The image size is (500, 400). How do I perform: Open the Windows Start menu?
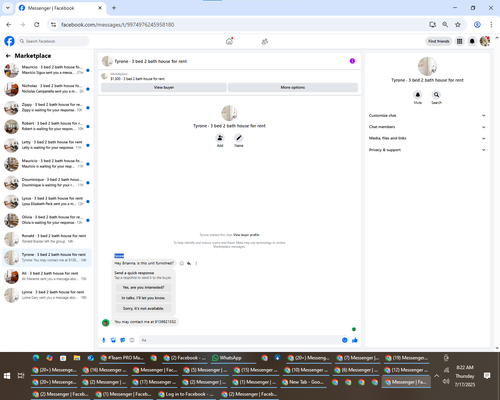tap(7, 376)
